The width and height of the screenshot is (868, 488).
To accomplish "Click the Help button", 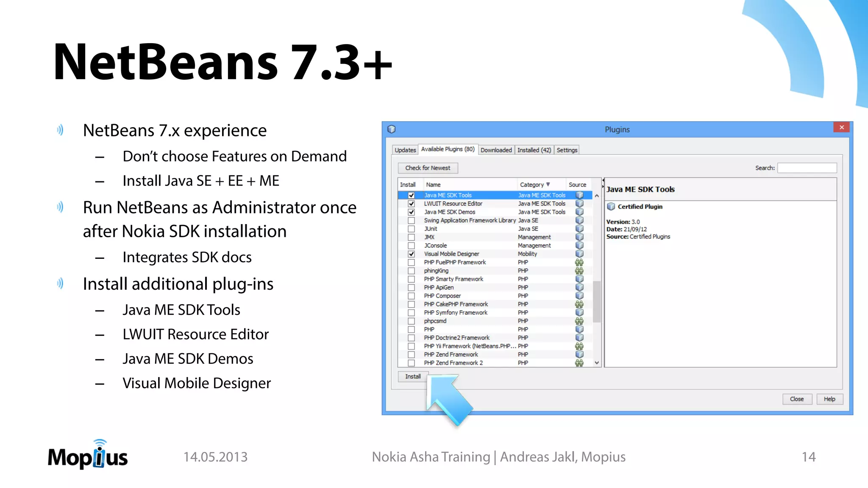I will (x=829, y=399).
